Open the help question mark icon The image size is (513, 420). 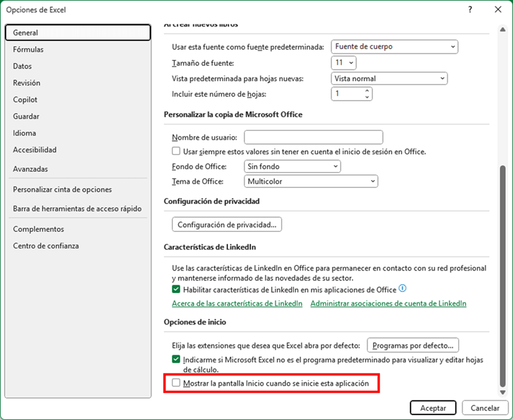[470, 9]
